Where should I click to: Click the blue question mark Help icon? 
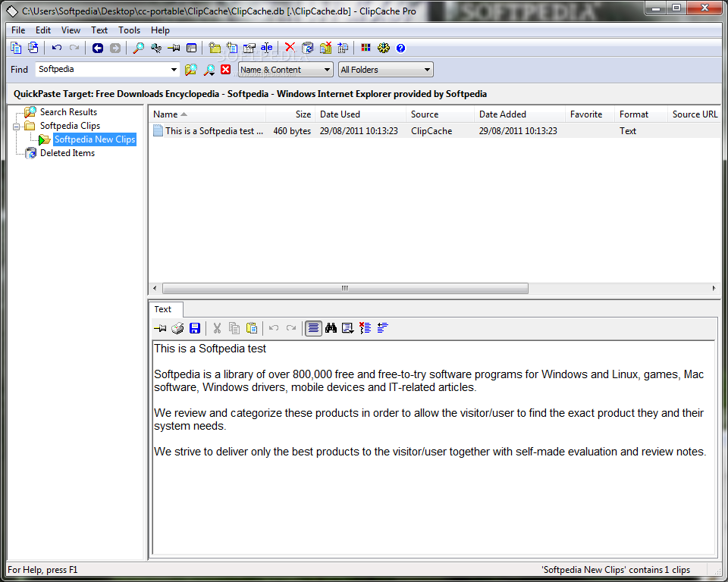click(400, 48)
